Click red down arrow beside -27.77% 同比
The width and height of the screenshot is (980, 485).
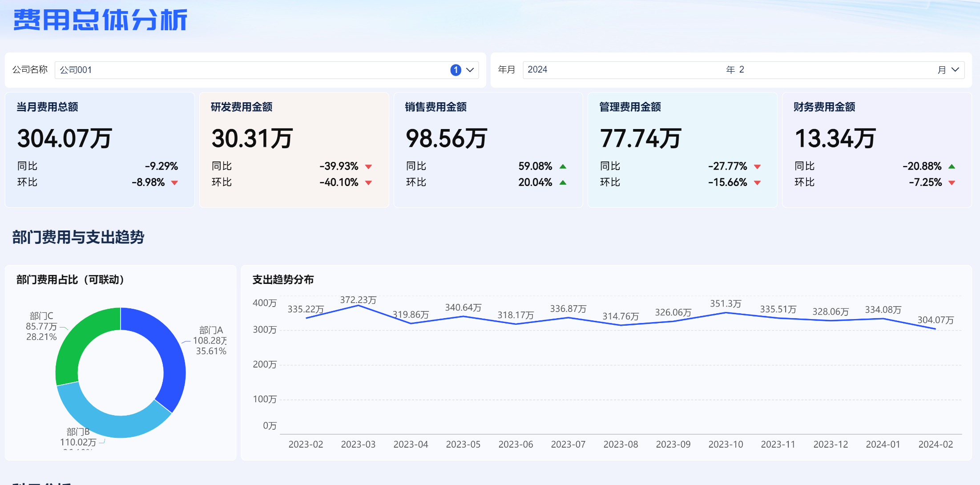point(757,167)
